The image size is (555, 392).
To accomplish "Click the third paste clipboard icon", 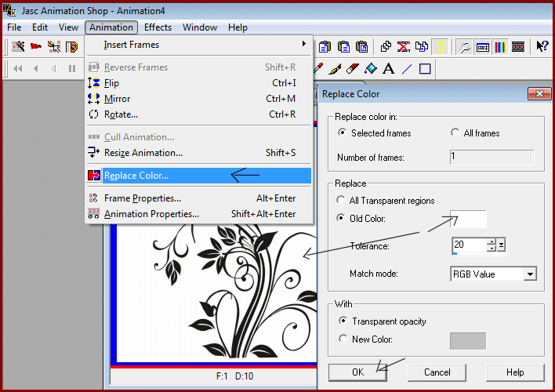I will coord(361,46).
